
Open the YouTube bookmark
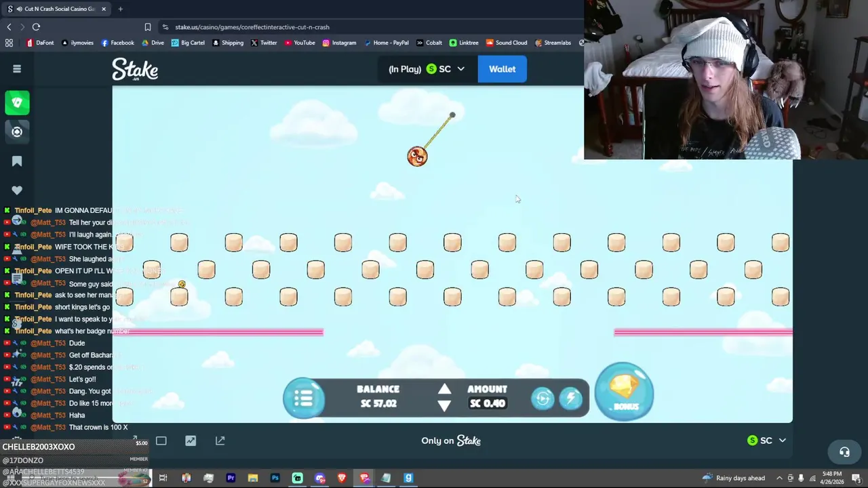(x=300, y=43)
